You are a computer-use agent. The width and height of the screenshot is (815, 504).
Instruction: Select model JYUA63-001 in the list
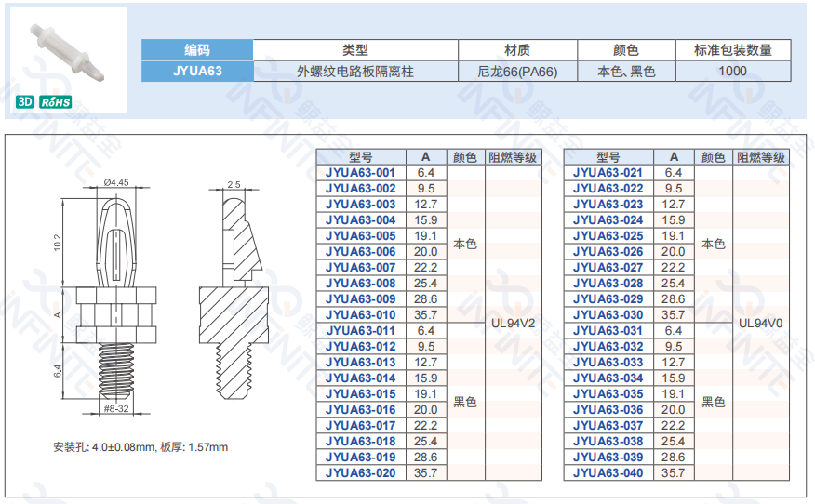[360, 173]
